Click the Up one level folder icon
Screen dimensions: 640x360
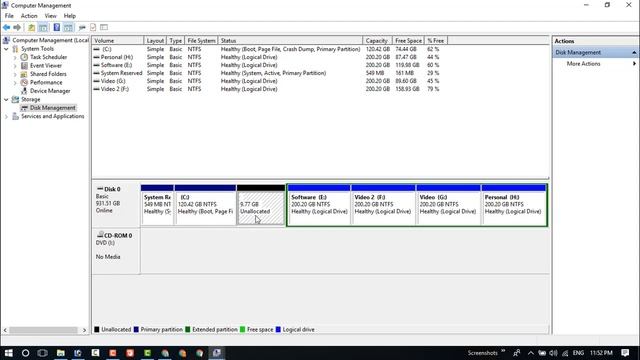point(31,27)
